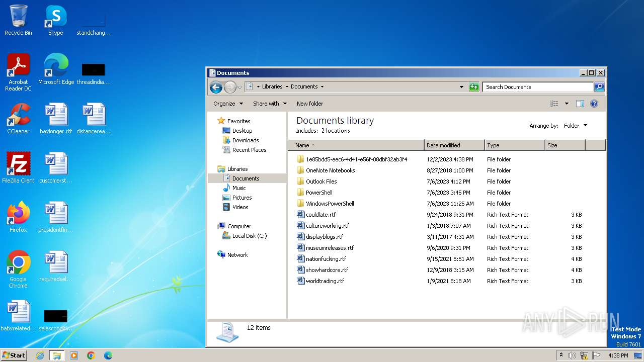Image resolution: width=644 pixels, height=362 pixels.
Task: Sort by Date modified column header
Action: tap(454, 145)
